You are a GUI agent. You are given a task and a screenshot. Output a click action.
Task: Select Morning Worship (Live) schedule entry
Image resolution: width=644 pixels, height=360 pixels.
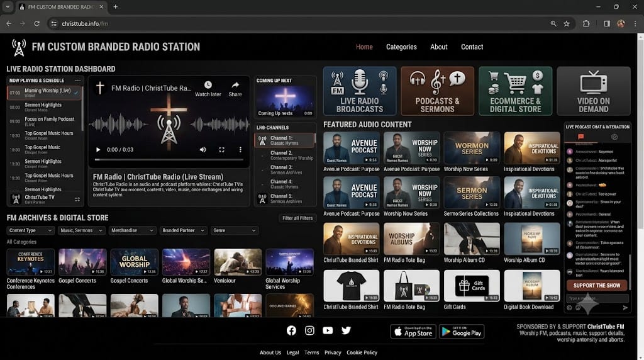pyautogui.click(x=44, y=93)
